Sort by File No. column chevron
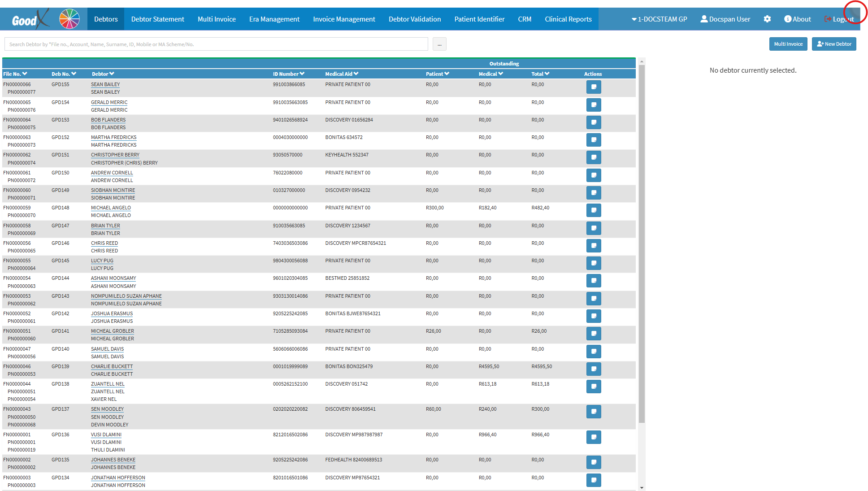The image size is (868, 491). [25, 74]
